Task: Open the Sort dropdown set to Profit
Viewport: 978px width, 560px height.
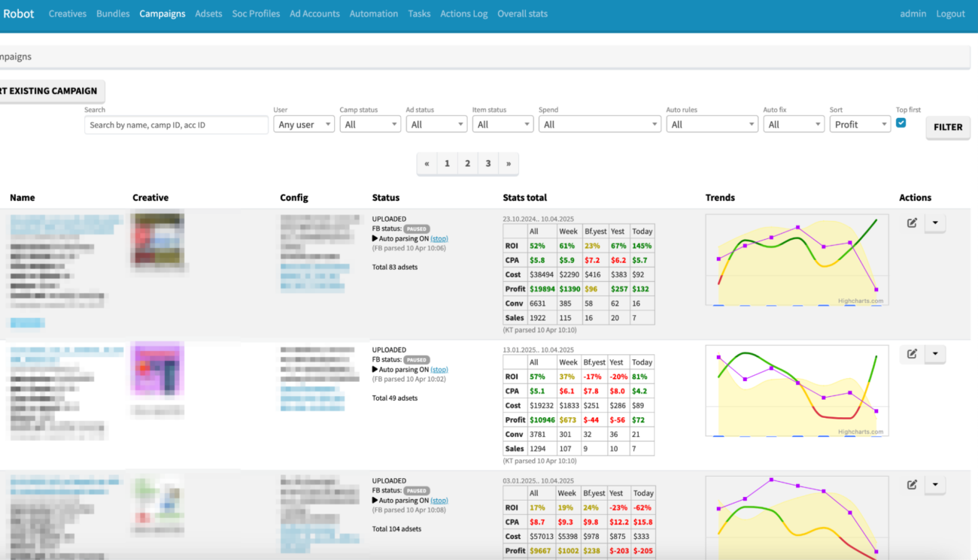Action: tap(860, 125)
